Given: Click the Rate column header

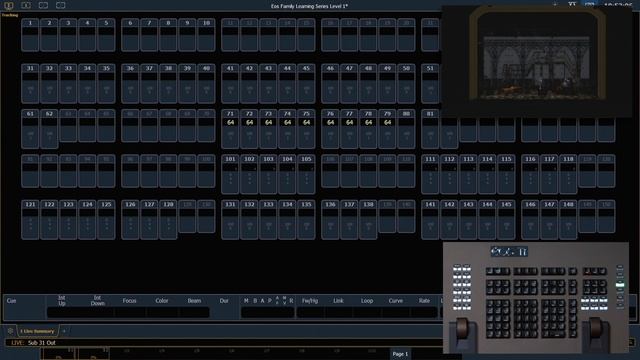Looking at the screenshot, I should [424, 301].
